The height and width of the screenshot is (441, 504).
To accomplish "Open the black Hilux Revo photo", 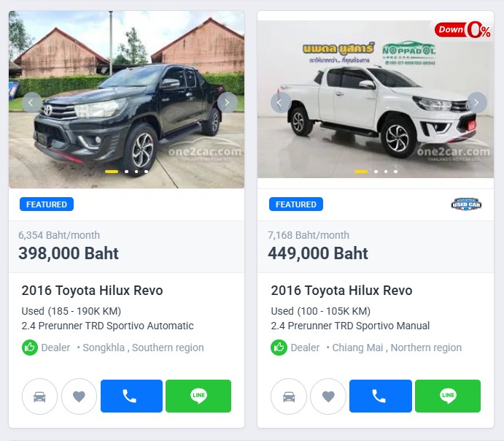I will (127, 100).
